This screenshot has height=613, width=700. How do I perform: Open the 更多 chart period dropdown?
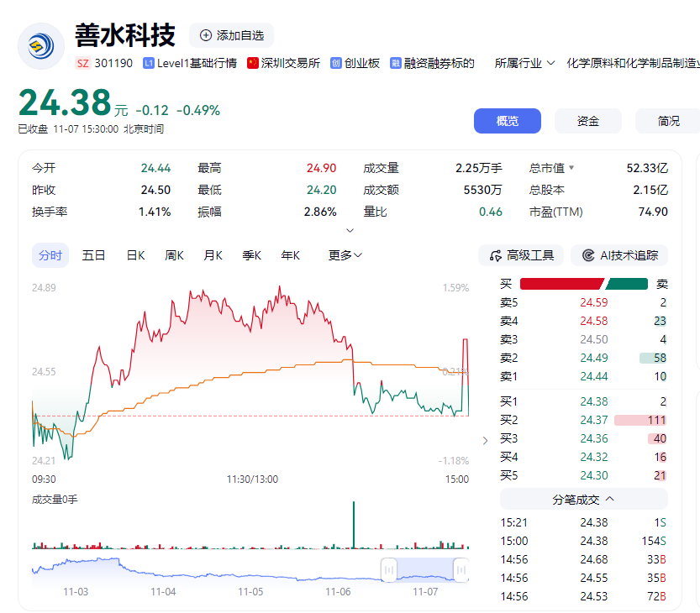345,255
